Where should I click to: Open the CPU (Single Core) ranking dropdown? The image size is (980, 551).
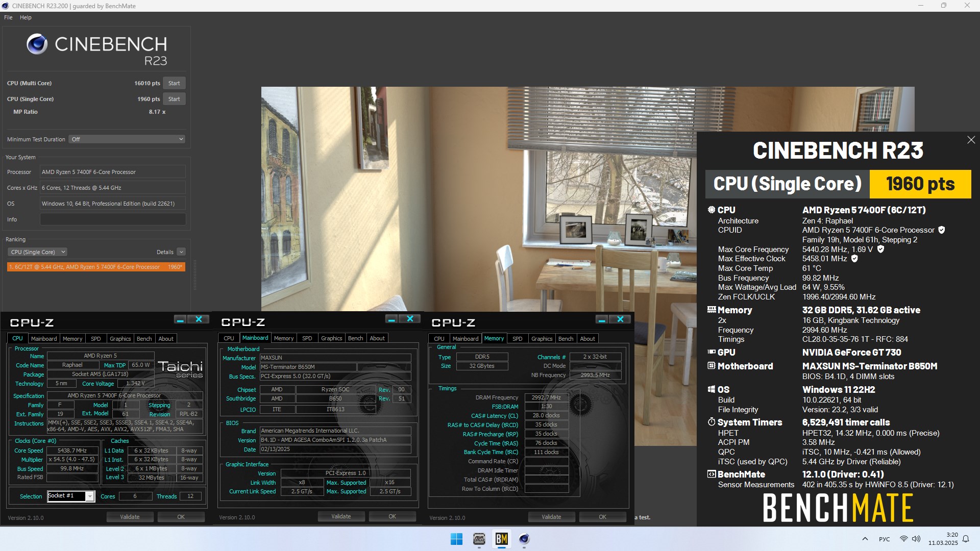pos(37,252)
